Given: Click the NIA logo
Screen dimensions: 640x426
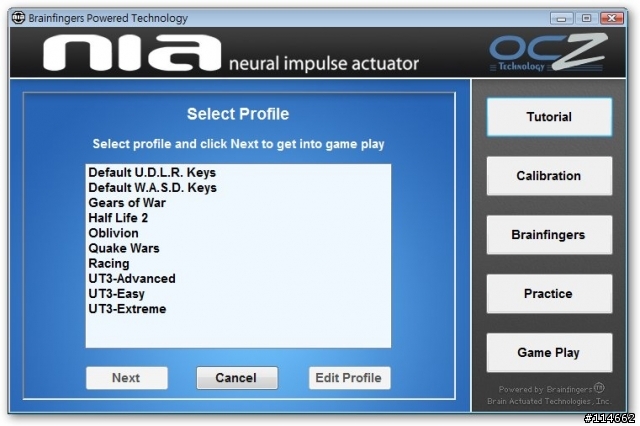Looking at the screenshot, I should click(132, 52).
